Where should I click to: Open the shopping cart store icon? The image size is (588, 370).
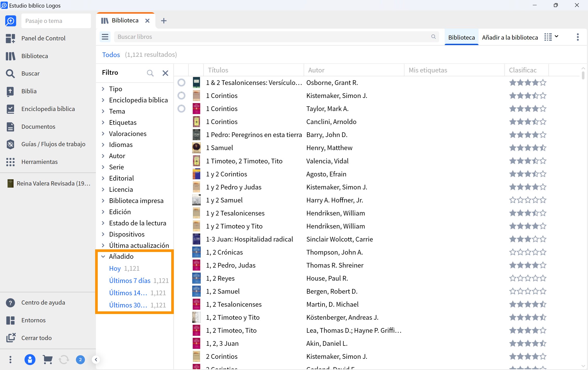click(47, 360)
